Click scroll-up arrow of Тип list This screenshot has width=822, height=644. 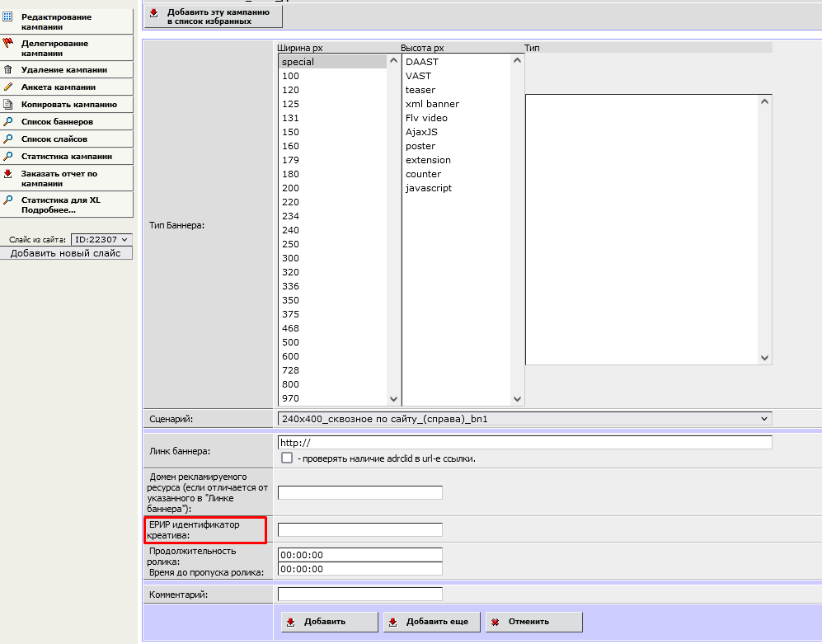tap(765, 101)
